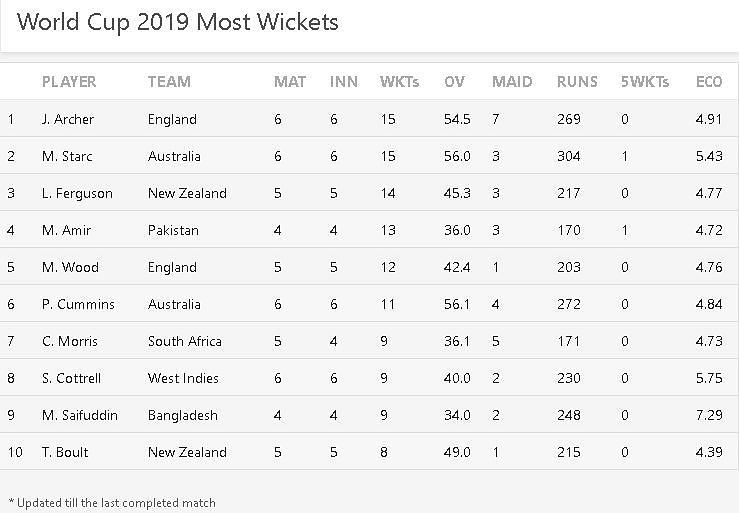Select West Indies team cell
Image resolution: width=739 pixels, height=513 pixels.
(x=183, y=378)
